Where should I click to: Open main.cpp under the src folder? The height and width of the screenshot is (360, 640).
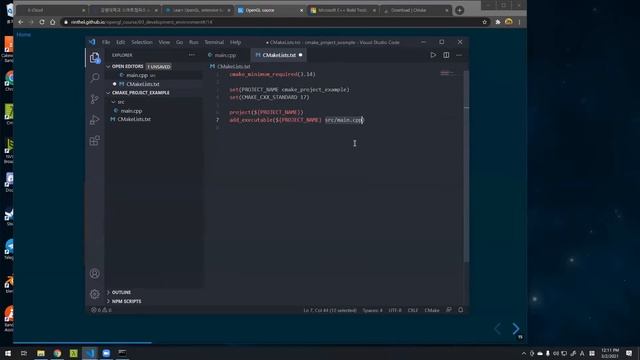pos(131,111)
